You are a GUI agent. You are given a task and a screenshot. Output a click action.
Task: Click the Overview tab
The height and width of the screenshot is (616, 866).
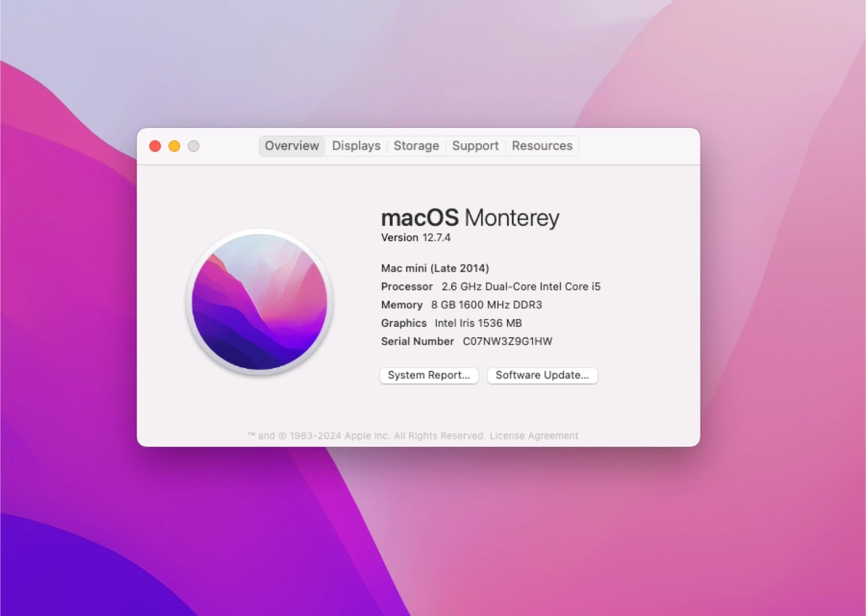292,146
